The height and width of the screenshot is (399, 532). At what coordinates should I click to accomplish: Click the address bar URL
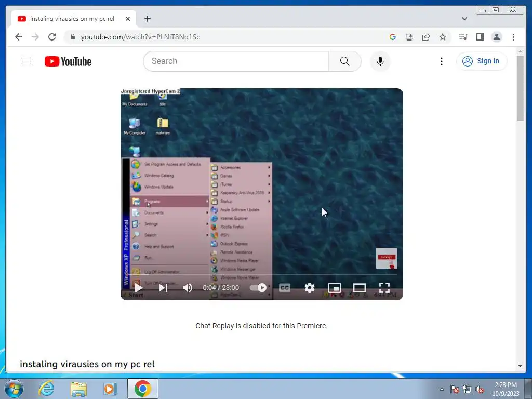[140, 37]
